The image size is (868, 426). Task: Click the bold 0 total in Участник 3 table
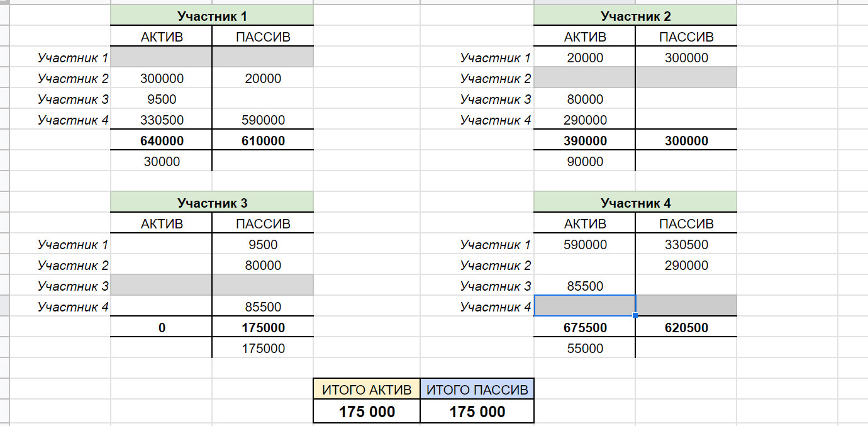click(162, 328)
